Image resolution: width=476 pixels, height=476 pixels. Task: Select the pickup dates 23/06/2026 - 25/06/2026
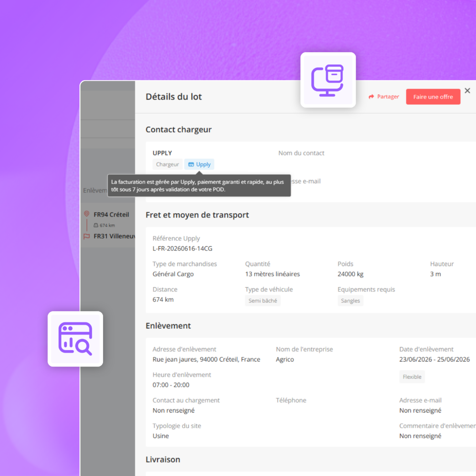click(x=434, y=359)
